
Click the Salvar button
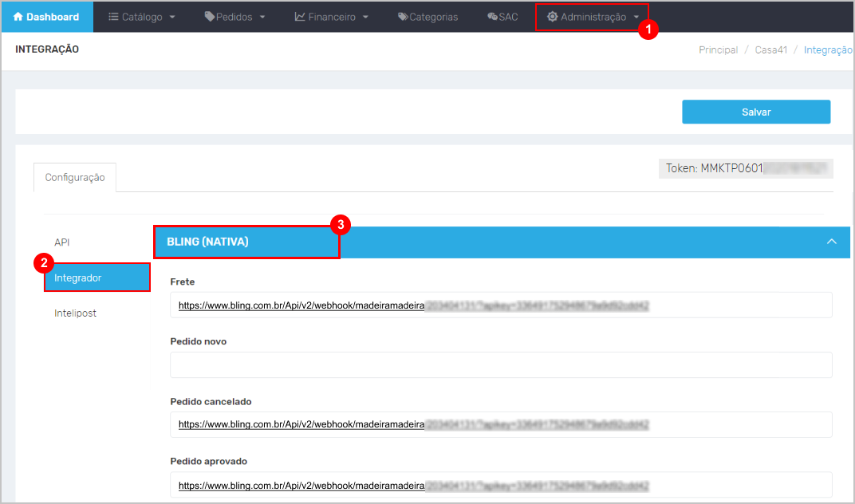756,112
